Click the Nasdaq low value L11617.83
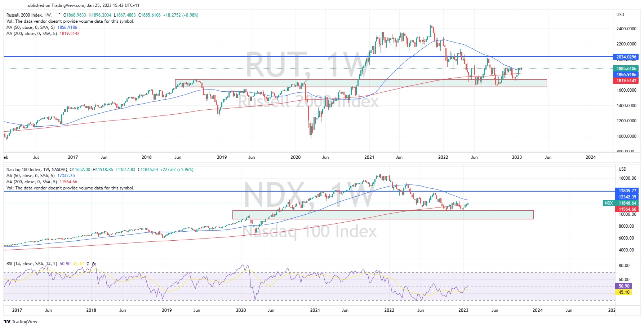This screenshot has height=328, width=644. (125, 170)
